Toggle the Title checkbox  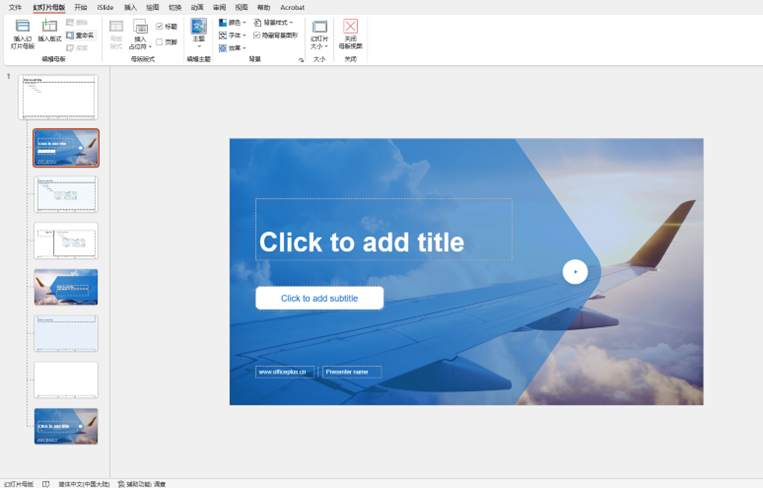[167, 26]
